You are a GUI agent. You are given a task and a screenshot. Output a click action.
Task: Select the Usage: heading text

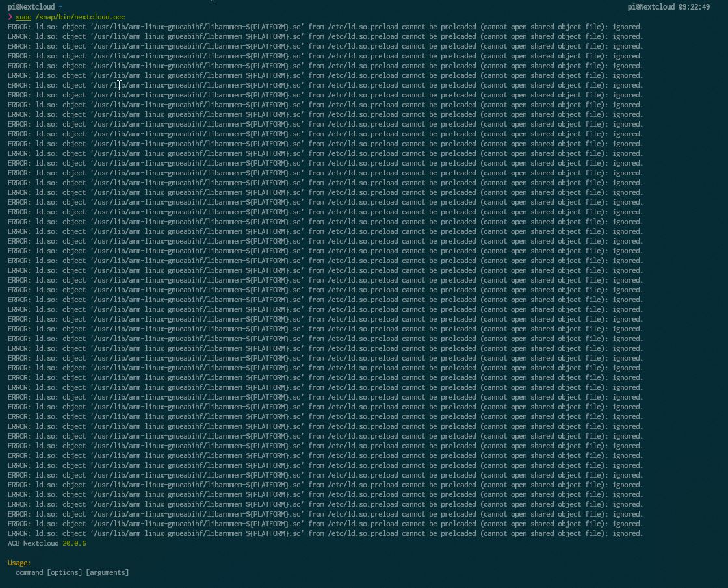18,563
